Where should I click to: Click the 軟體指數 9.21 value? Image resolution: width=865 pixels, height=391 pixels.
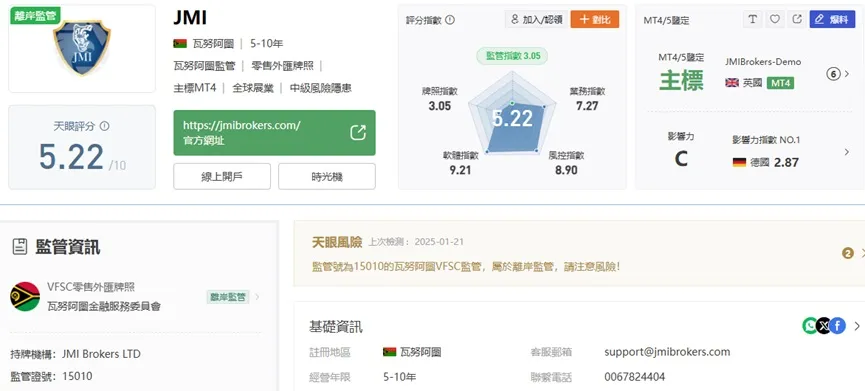460,170
